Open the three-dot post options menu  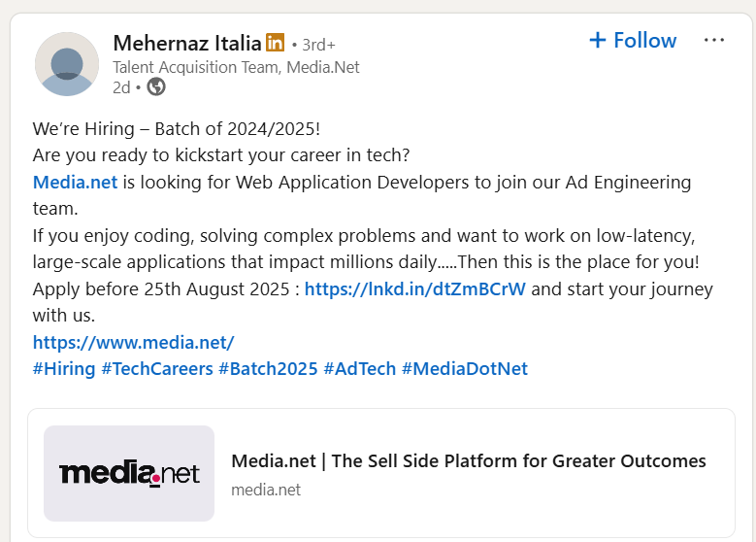point(713,40)
